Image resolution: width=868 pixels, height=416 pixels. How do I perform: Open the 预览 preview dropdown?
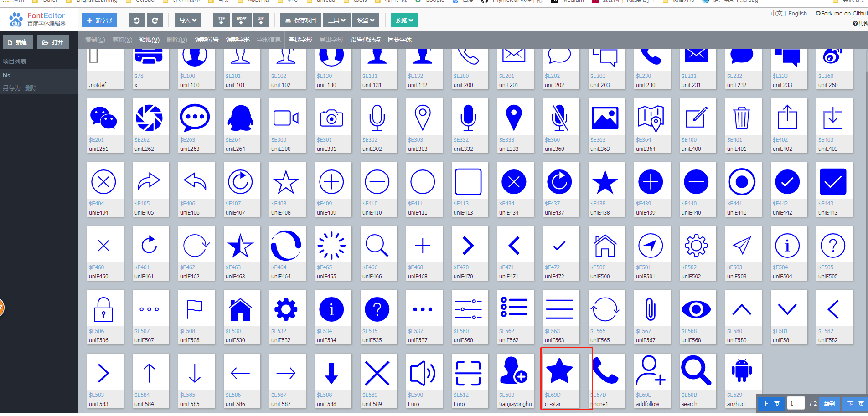pos(404,20)
